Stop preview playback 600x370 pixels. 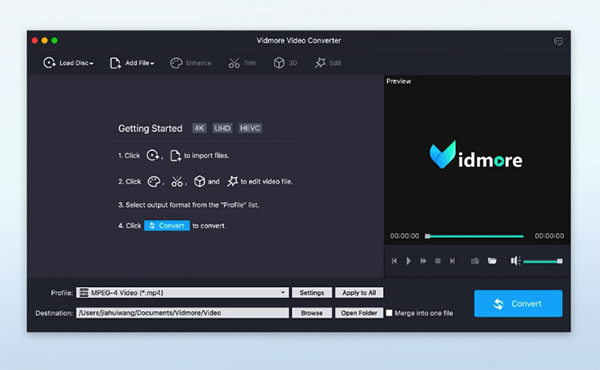tap(438, 261)
